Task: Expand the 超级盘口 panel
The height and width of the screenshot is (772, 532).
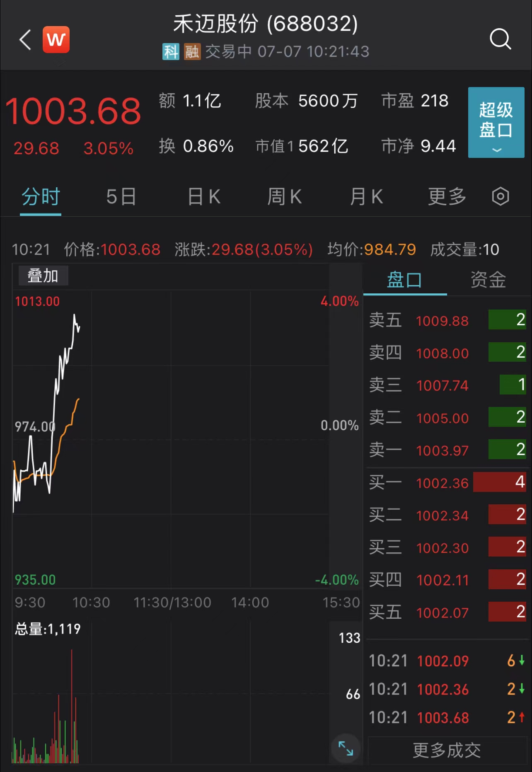Action: [x=496, y=122]
